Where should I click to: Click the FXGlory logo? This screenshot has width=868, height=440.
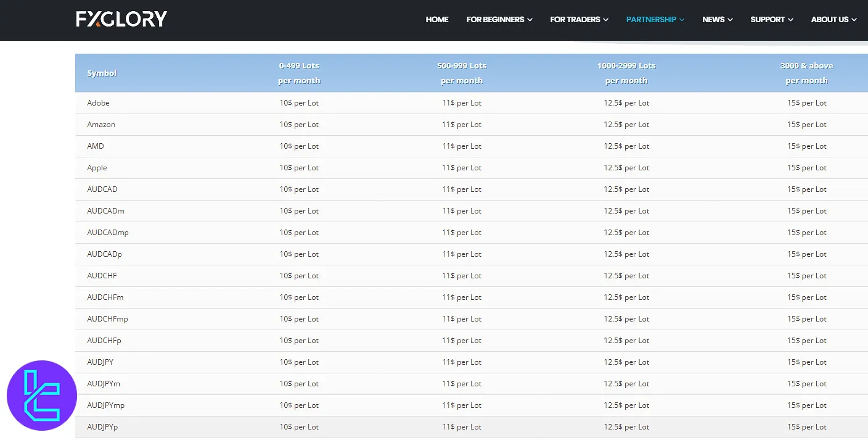(x=121, y=19)
